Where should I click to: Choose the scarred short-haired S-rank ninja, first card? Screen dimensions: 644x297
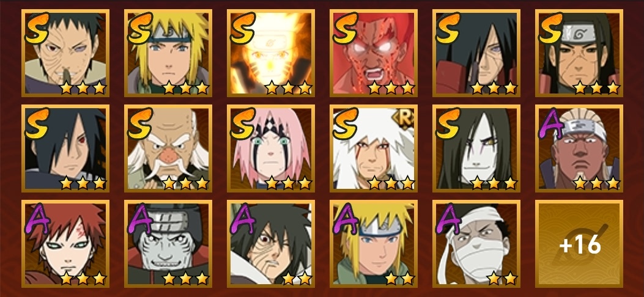click(x=65, y=53)
